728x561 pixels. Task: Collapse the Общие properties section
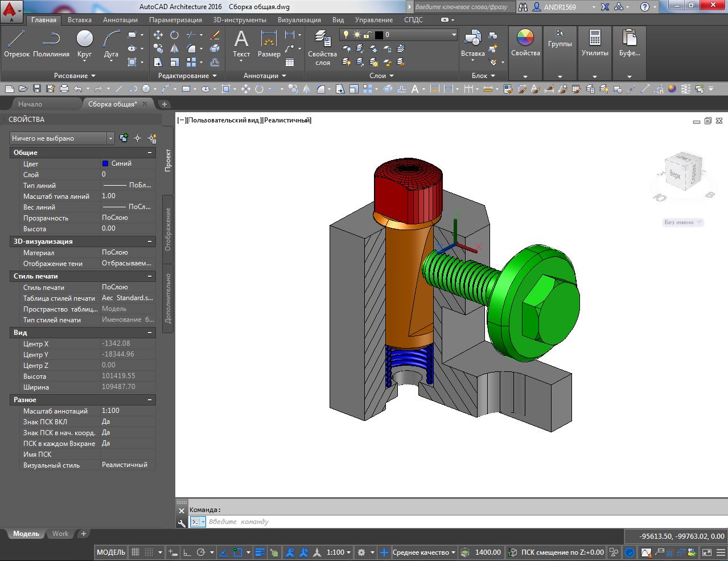(x=150, y=153)
